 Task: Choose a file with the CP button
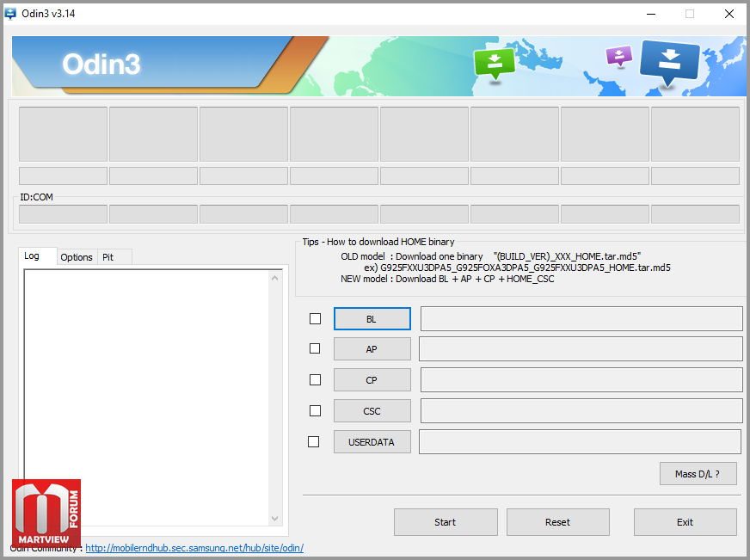tap(372, 380)
